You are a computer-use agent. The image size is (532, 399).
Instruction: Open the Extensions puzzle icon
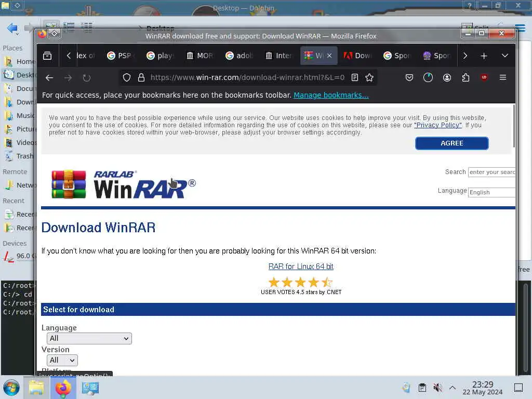coord(465,78)
